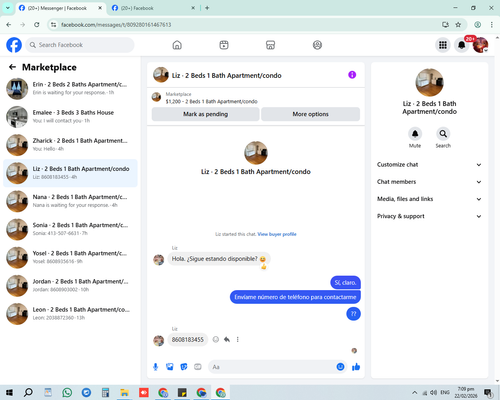500x400 pixels.
Task: Mute this conversation
Action: tap(415, 134)
